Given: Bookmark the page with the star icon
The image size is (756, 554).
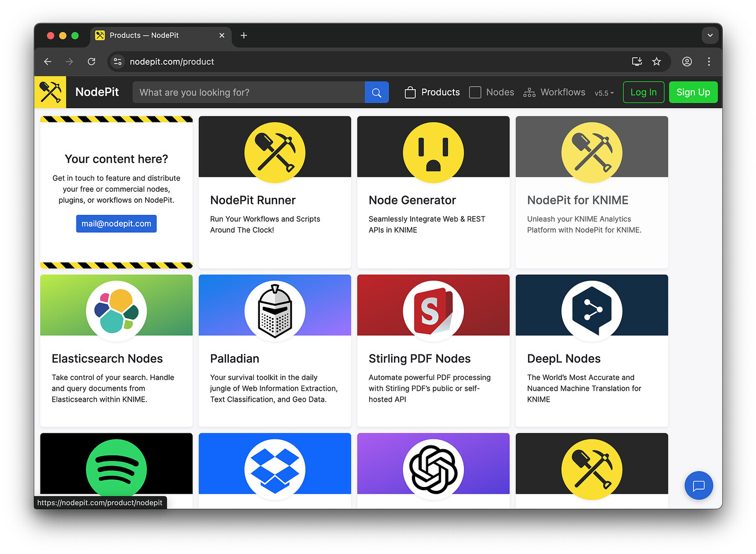Looking at the screenshot, I should 657,61.
